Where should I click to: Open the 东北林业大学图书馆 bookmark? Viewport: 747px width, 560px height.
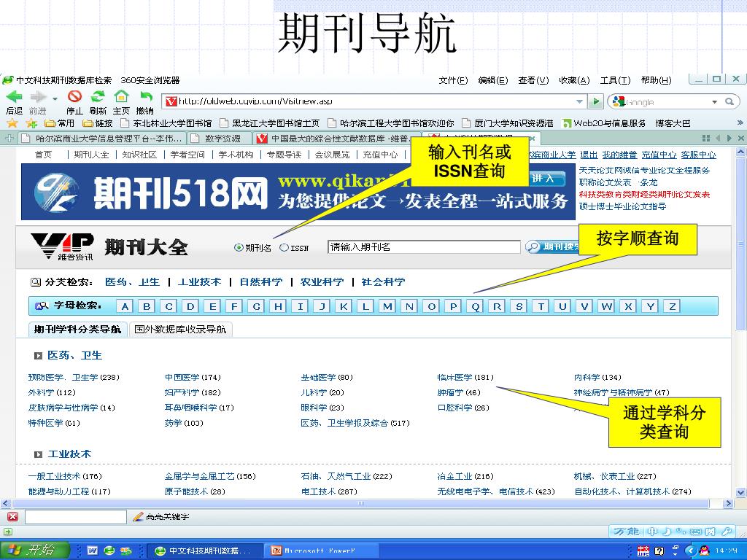coord(166,123)
